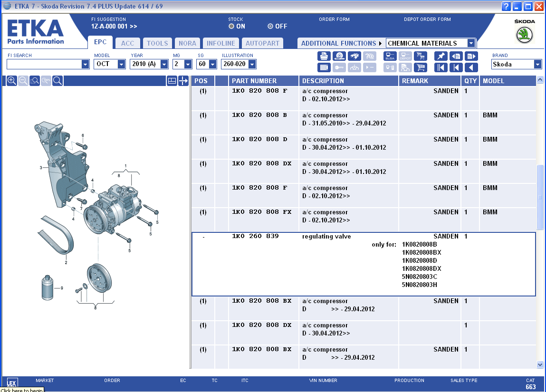Click the DESCRIPTION column header
This screenshot has width=546, height=392.
pos(349,81)
